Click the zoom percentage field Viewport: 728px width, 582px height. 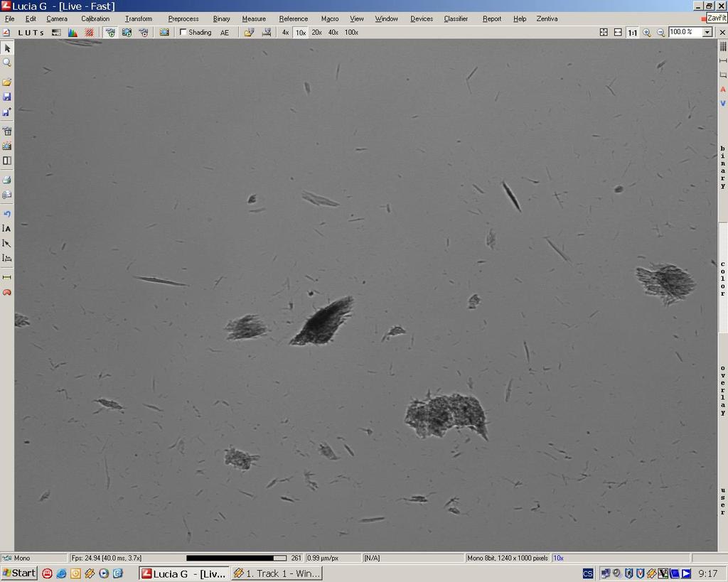coord(685,32)
